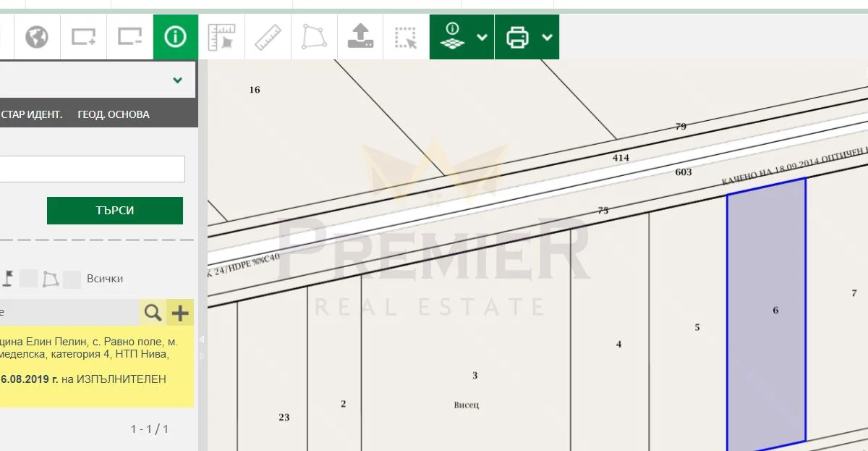Click the coordinate measure ruler-corner tool
The width and height of the screenshot is (868, 451).
click(x=222, y=37)
